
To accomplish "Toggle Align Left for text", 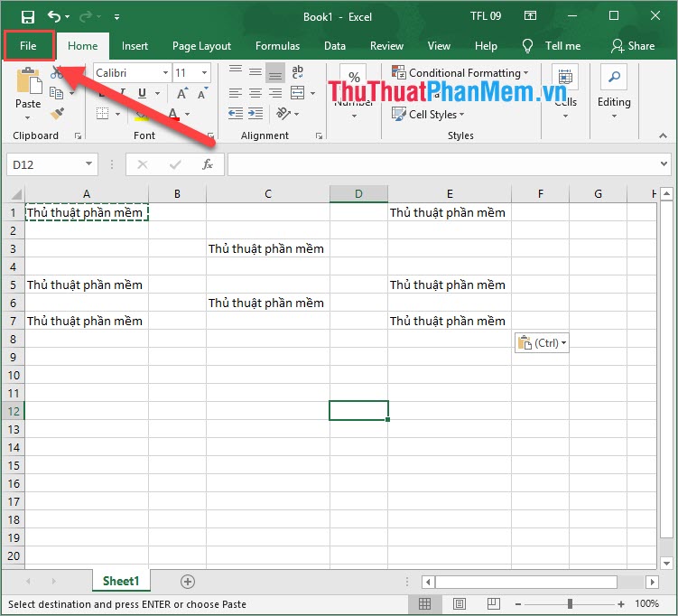I will coord(236,93).
